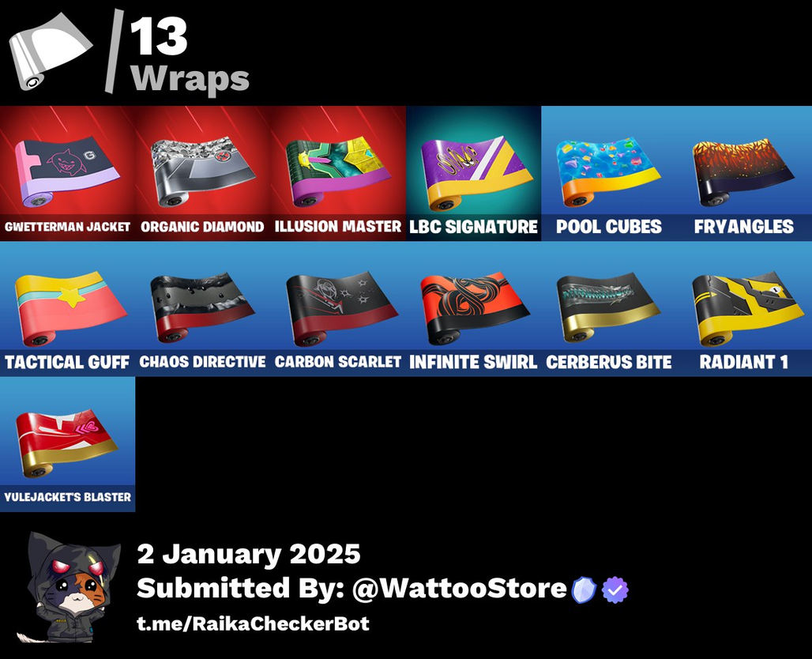Click the wraps roll icon in header
This screenshot has height=659, width=812.
pos(51,51)
